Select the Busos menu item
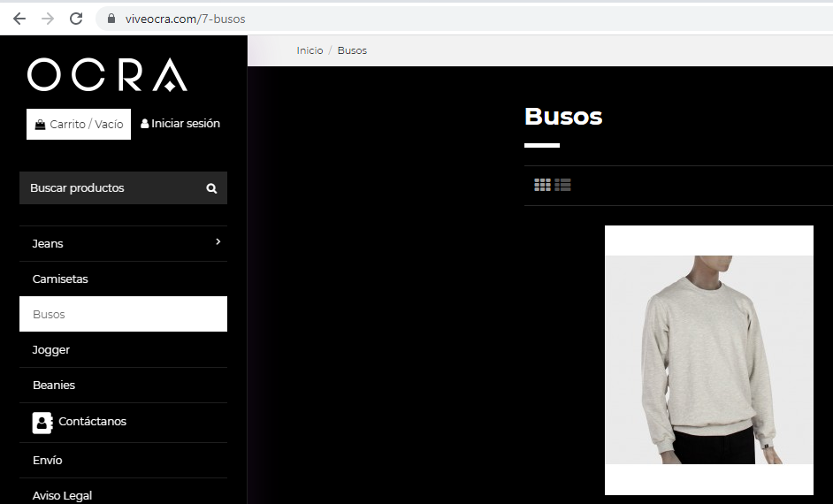The height and width of the screenshot is (504, 833). click(x=123, y=314)
